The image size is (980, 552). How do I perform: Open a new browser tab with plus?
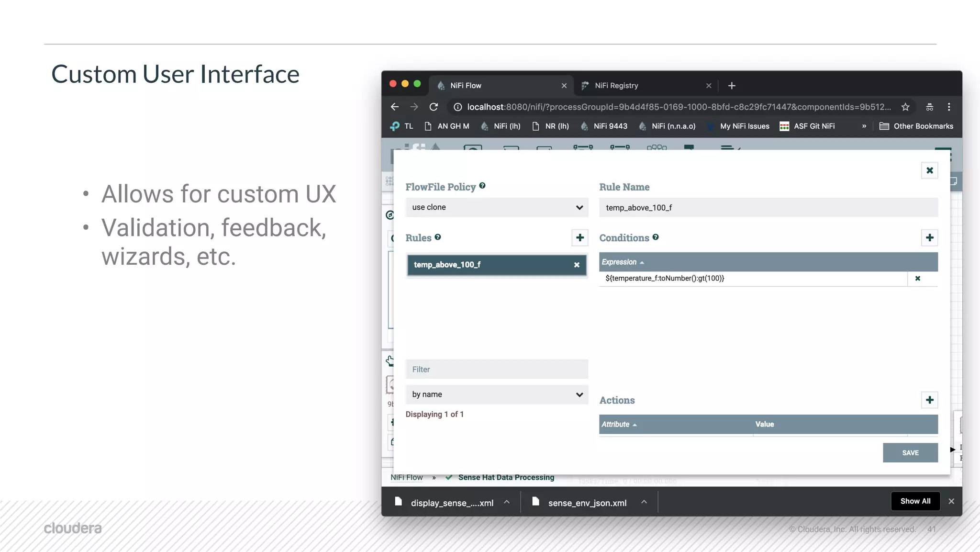click(732, 86)
